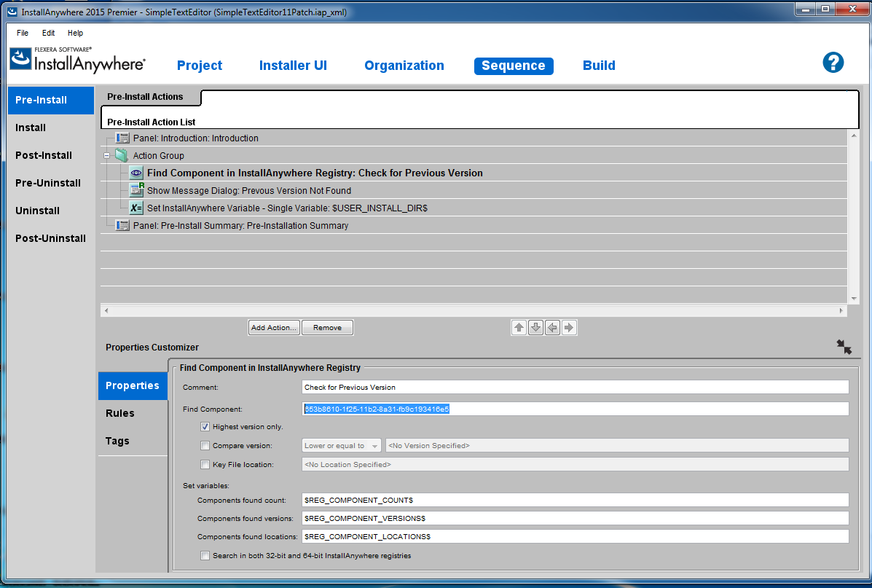
Task: Click the Components found count input field
Action: (575, 500)
